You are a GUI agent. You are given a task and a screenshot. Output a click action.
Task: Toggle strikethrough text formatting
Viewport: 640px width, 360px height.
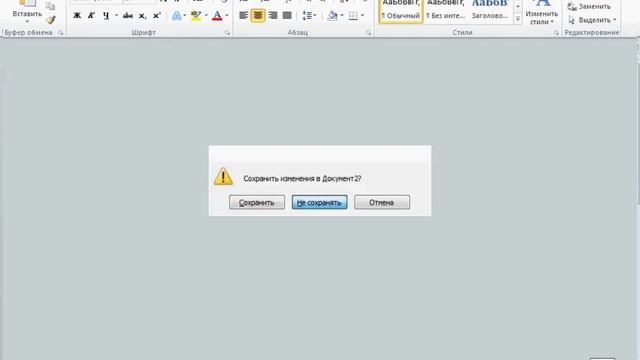[x=128, y=16]
